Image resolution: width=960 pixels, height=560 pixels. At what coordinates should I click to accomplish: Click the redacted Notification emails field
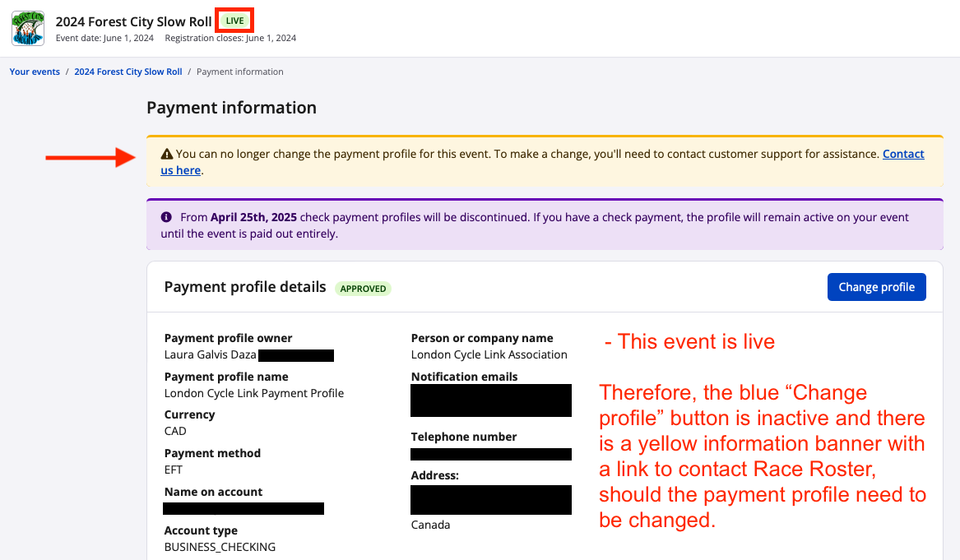click(x=491, y=400)
